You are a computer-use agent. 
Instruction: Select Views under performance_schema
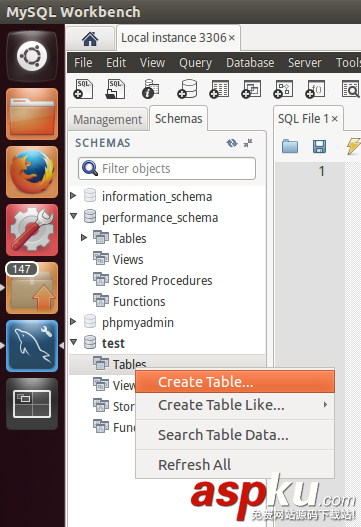(128, 259)
